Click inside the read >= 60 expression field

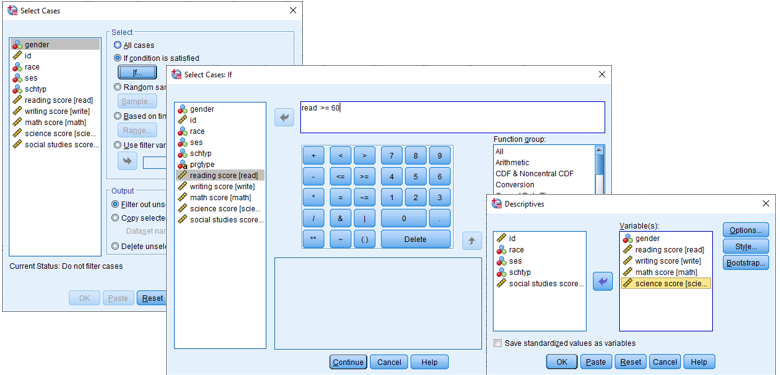click(x=453, y=117)
